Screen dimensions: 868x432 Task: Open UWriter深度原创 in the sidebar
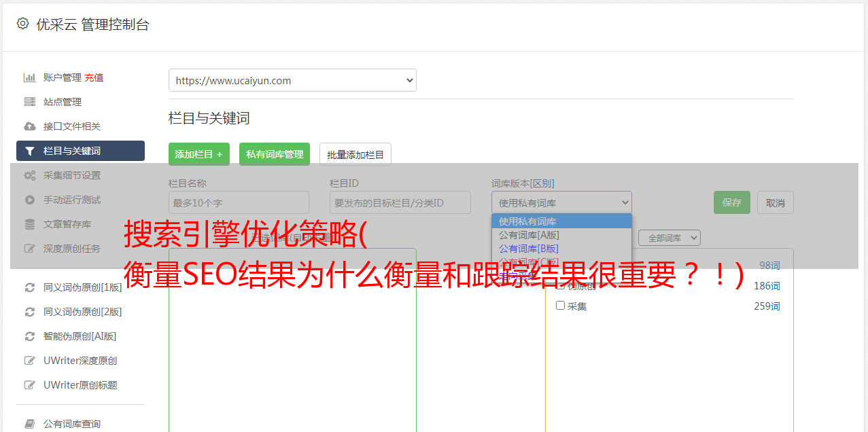[80, 361]
